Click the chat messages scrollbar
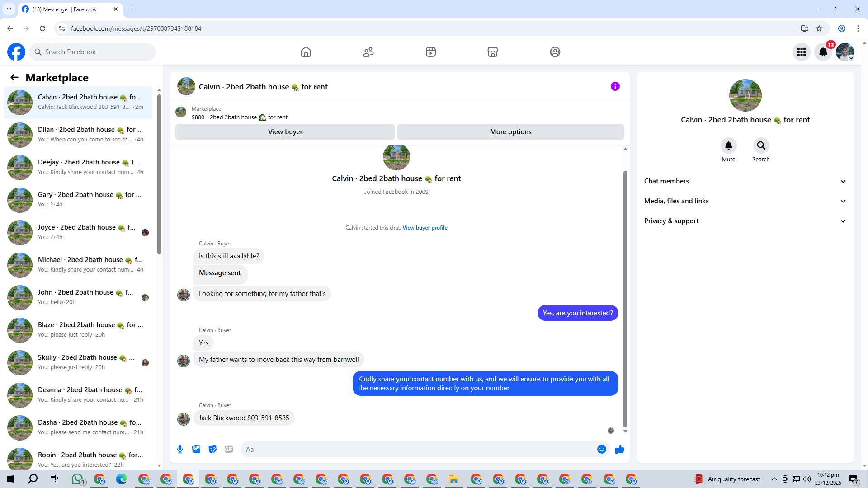This screenshot has height=488, width=868. 625,298
